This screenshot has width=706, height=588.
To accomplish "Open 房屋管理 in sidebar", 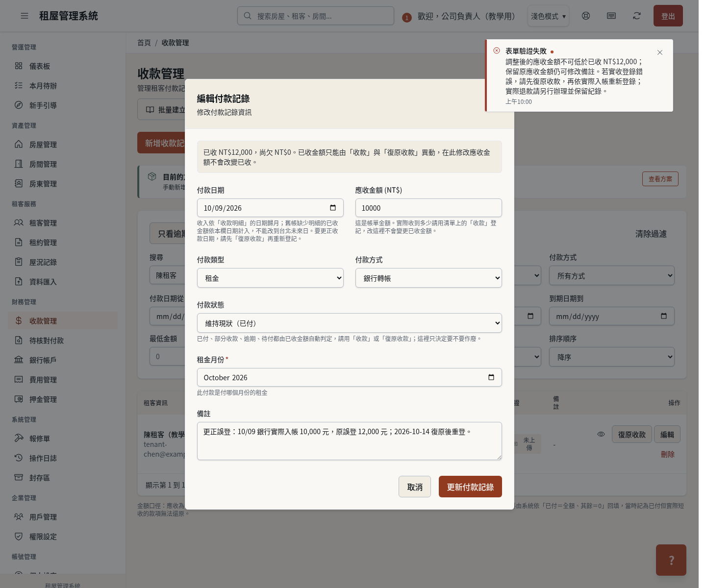I will [x=63, y=145].
